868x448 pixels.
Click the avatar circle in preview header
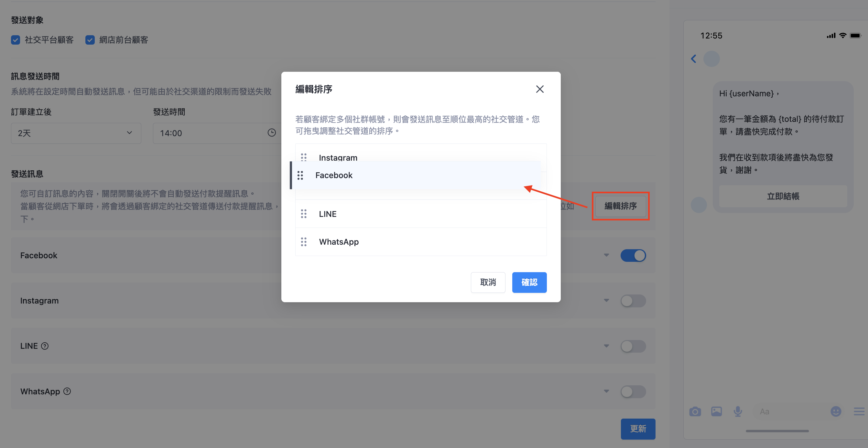click(x=711, y=59)
